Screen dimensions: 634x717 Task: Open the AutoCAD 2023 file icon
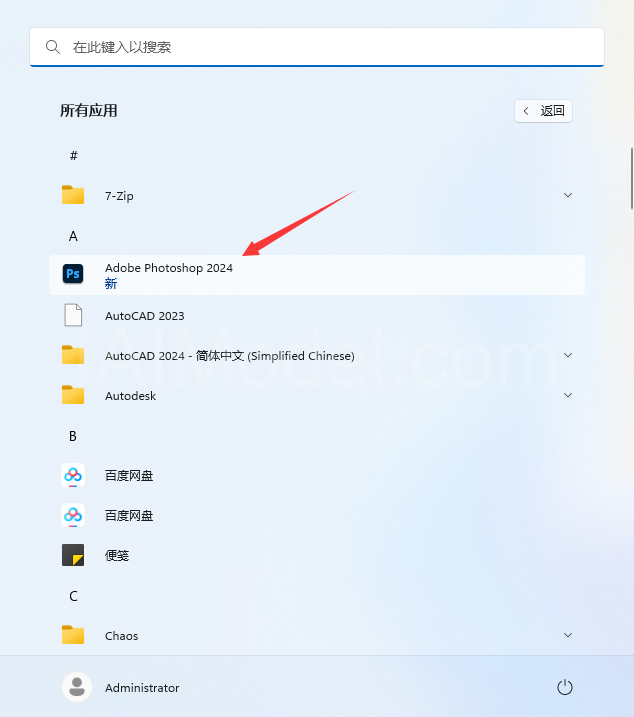pos(73,315)
